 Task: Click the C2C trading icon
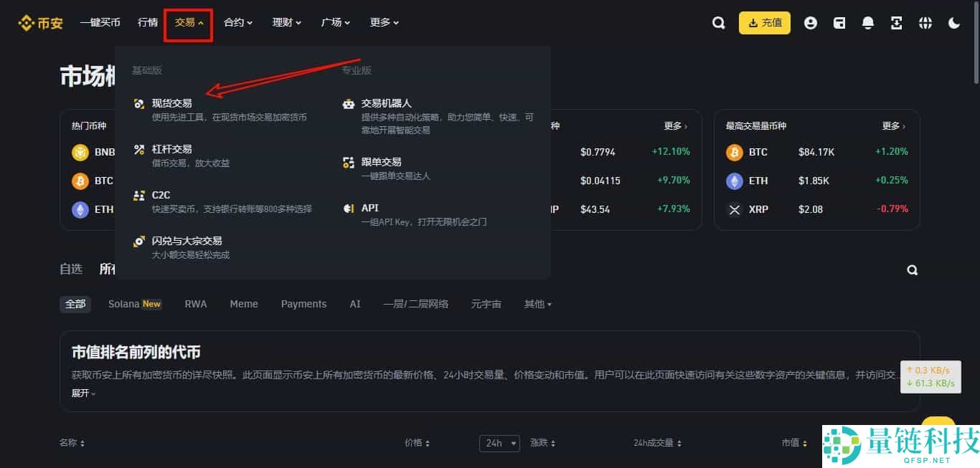[138, 195]
